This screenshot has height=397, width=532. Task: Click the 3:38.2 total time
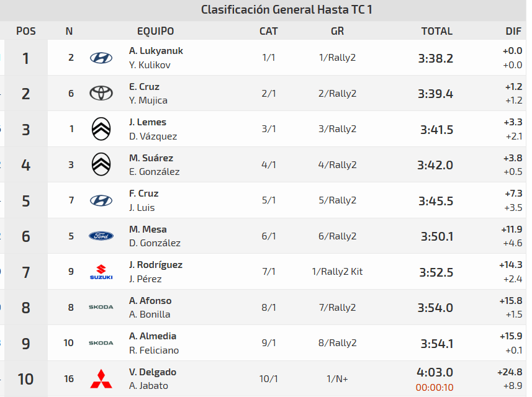(436, 58)
